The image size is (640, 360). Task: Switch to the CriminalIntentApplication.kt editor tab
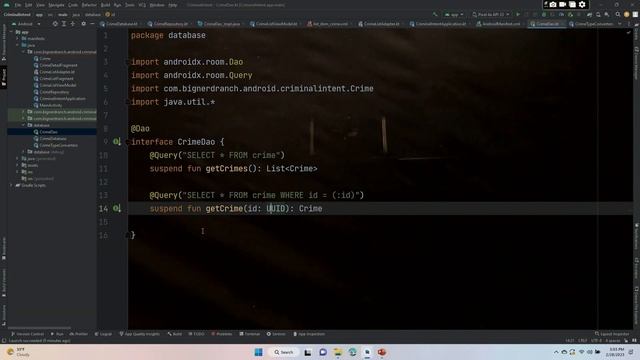(440, 24)
